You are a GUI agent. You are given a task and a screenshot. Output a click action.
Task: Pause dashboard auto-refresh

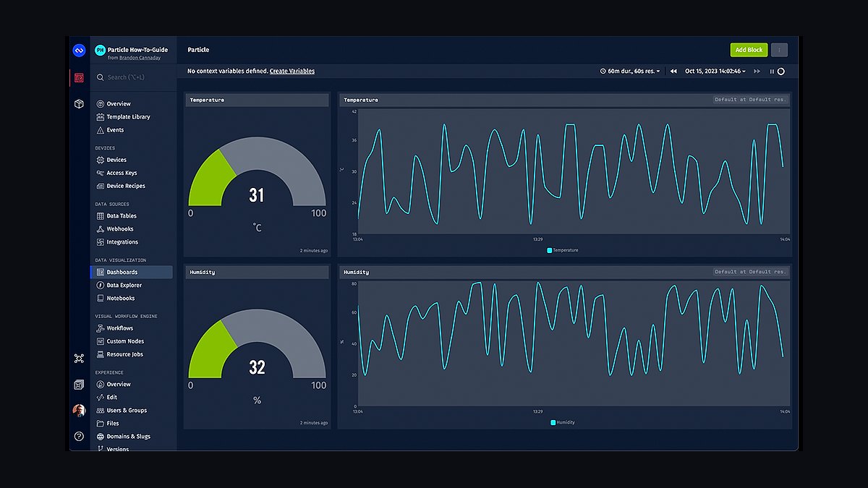[x=772, y=72]
